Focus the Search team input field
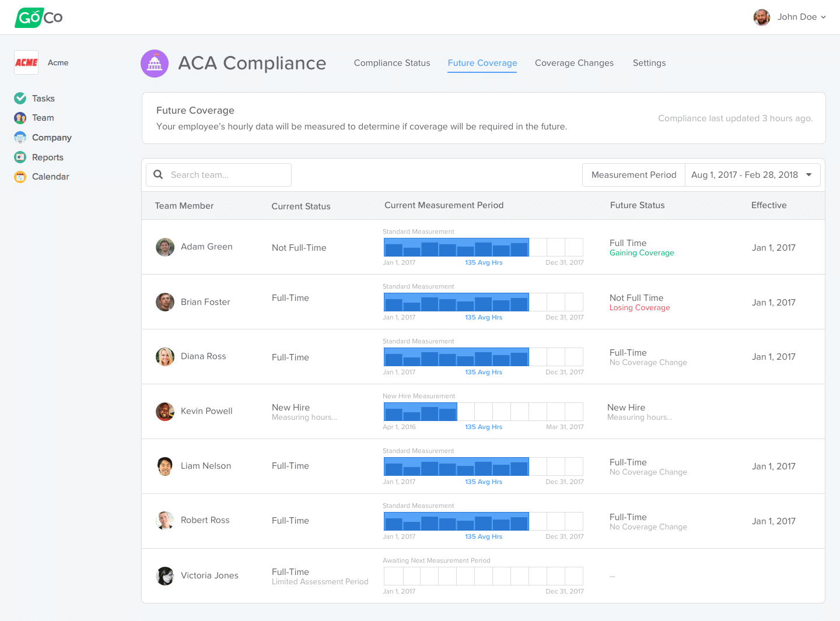The height and width of the screenshot is (621, 840). pyautogui.click(x=228, y=175)
